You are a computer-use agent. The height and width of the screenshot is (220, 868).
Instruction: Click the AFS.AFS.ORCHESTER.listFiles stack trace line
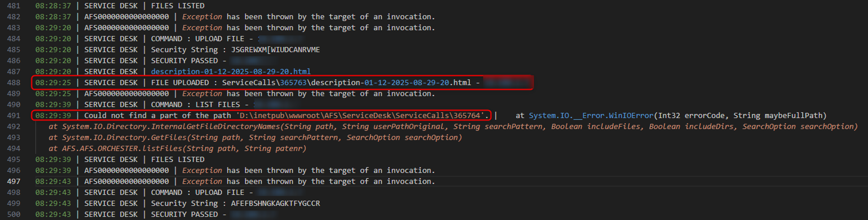point(184,148)
